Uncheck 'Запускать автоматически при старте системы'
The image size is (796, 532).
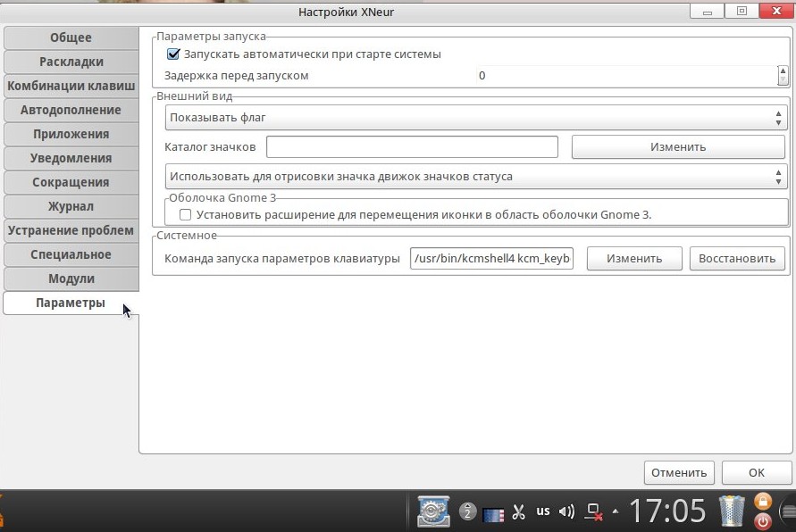[174, 54]
